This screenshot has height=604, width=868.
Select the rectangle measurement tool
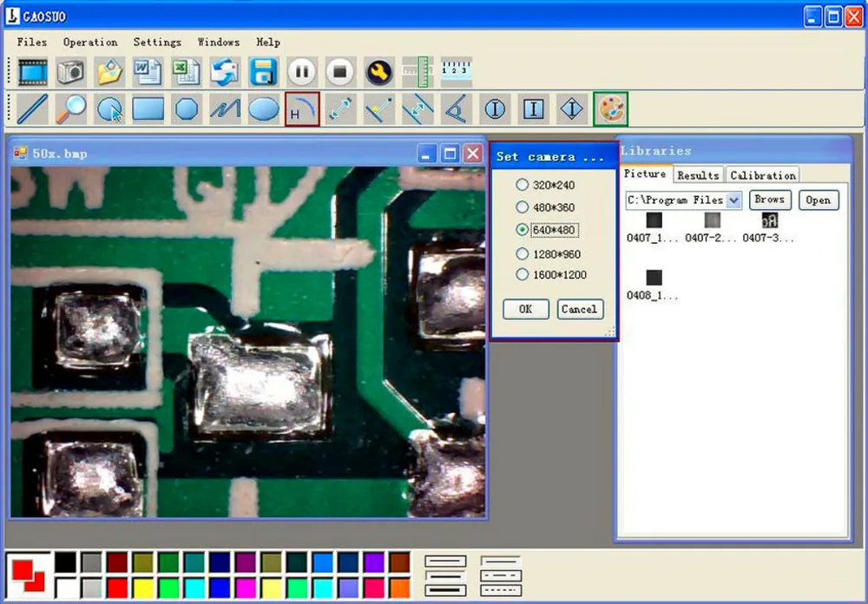(148, 109)
